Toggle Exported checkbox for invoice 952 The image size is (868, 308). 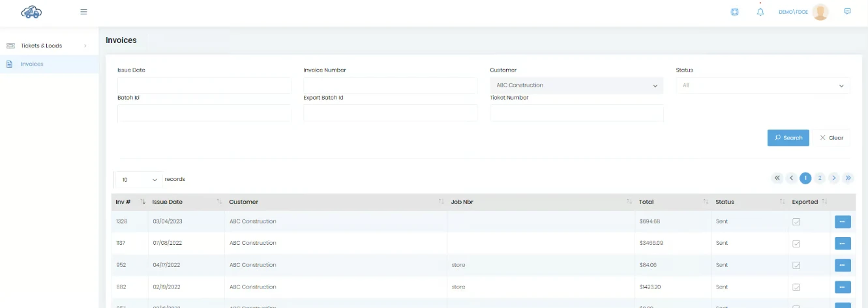[x=796, y=266]
